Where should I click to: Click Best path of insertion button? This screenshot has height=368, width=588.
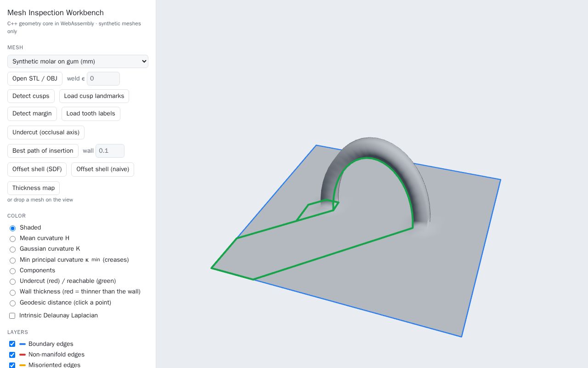43,151
